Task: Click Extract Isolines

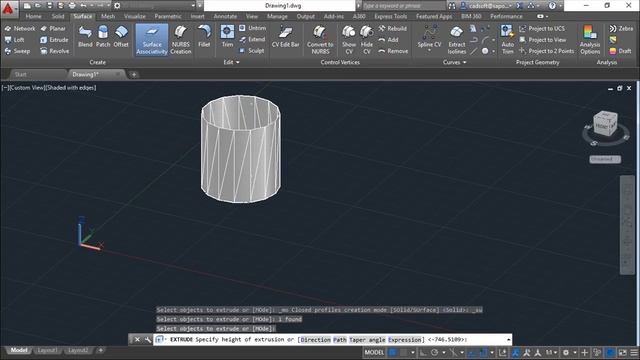Action: [456, 40]
